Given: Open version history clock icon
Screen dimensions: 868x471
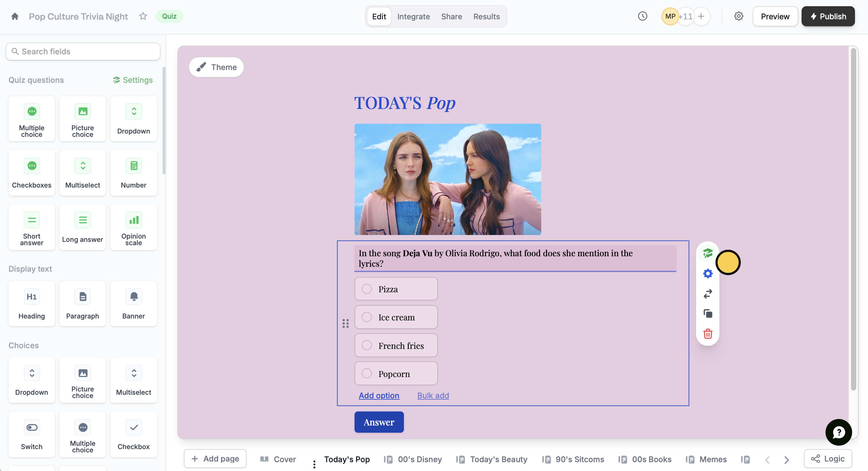Looking at the screenshot, I should click(642, 16).
